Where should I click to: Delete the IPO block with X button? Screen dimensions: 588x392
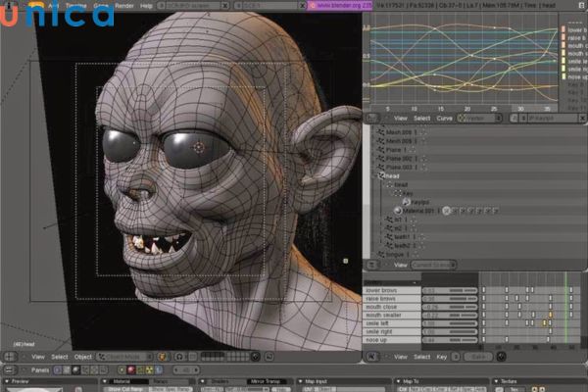click(582, 119)
